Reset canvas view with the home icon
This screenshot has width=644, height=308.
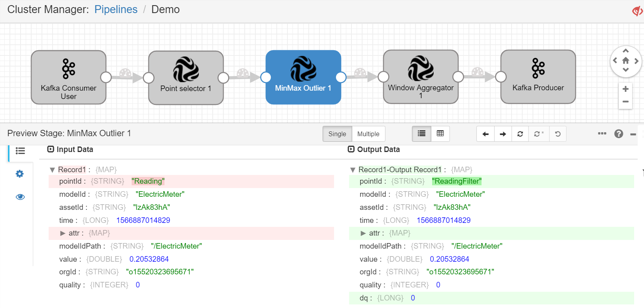pos(625,61)
